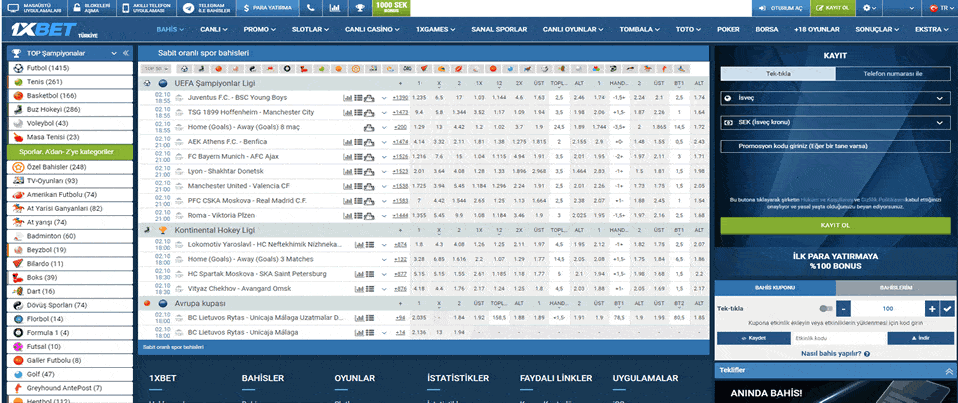Expand markets chevron for Juventus - BSC Young Boys
Image resolution: width=958 pixels, height=403 pixels.
coord(384,98)
